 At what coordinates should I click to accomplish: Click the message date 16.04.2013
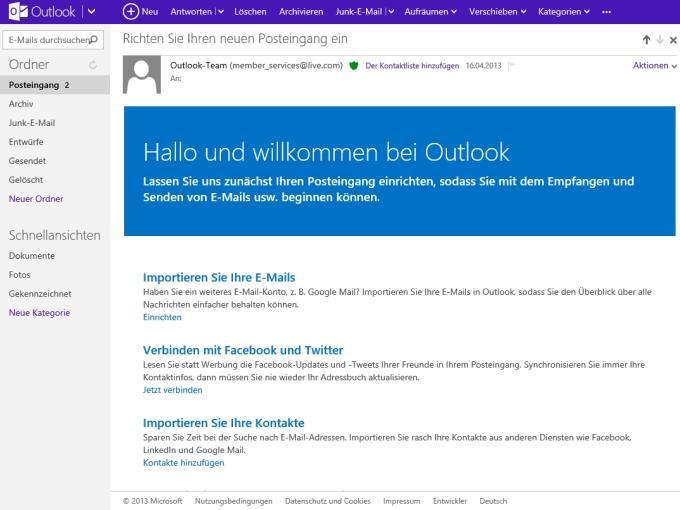484,66
